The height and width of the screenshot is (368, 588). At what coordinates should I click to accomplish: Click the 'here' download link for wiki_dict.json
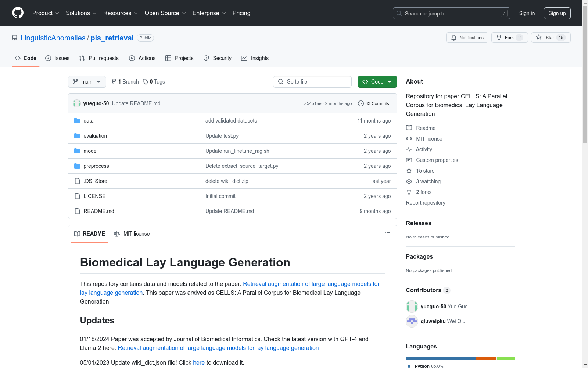pyautogui.click(x=199, y=362)
